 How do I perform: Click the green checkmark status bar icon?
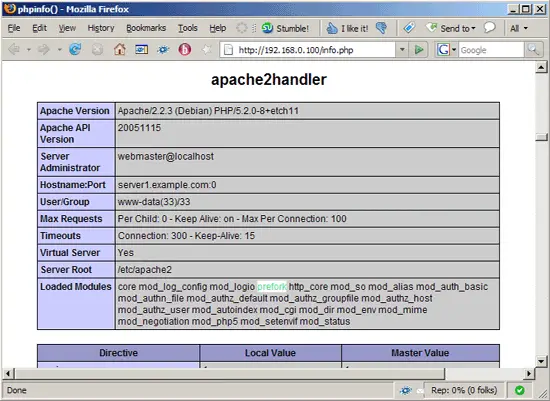[519, 390]
